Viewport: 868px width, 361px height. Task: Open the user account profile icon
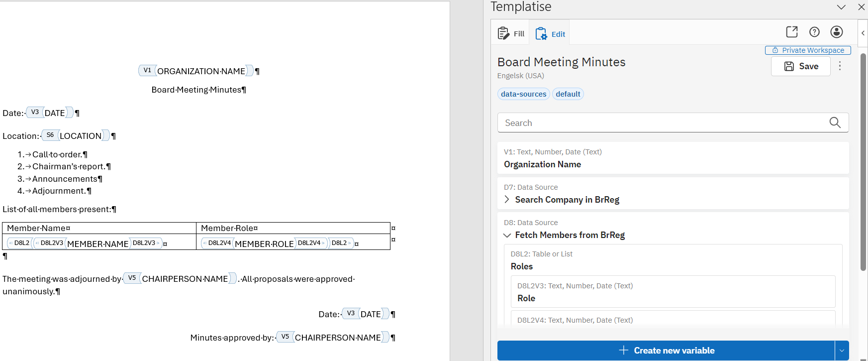coord(837,32)
